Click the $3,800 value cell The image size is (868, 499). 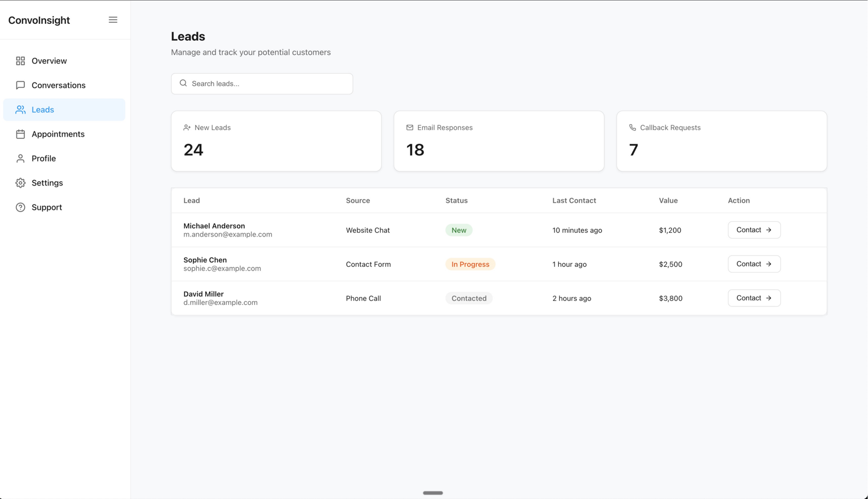[x=671, y=298]
